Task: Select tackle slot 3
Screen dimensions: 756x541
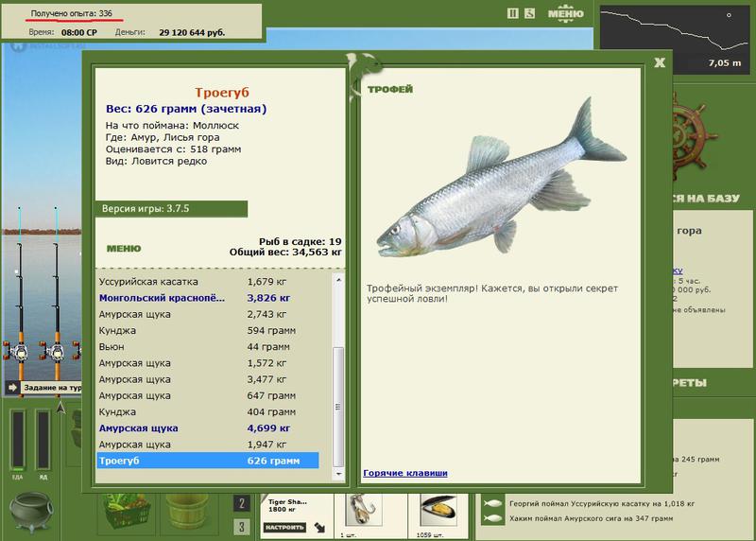Action: coord(242,526)
